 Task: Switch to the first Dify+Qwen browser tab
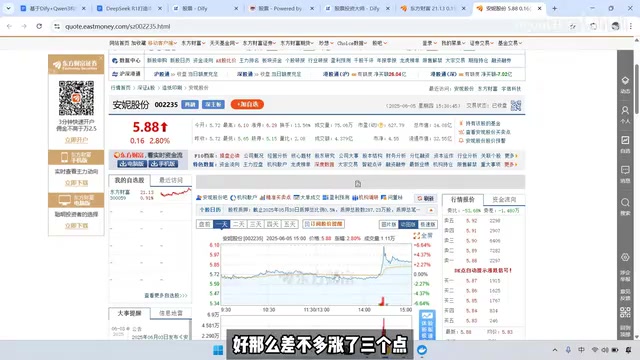(x=53, y=8)
